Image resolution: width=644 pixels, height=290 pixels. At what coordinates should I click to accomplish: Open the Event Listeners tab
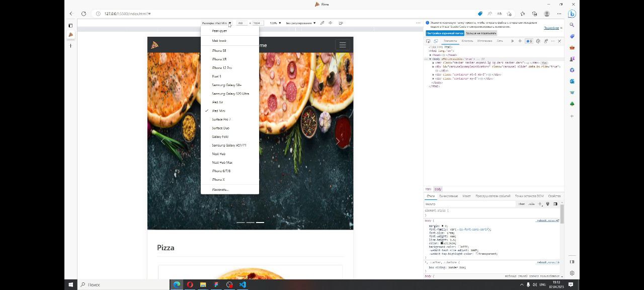pyautogui.click(x=493, y=196)
